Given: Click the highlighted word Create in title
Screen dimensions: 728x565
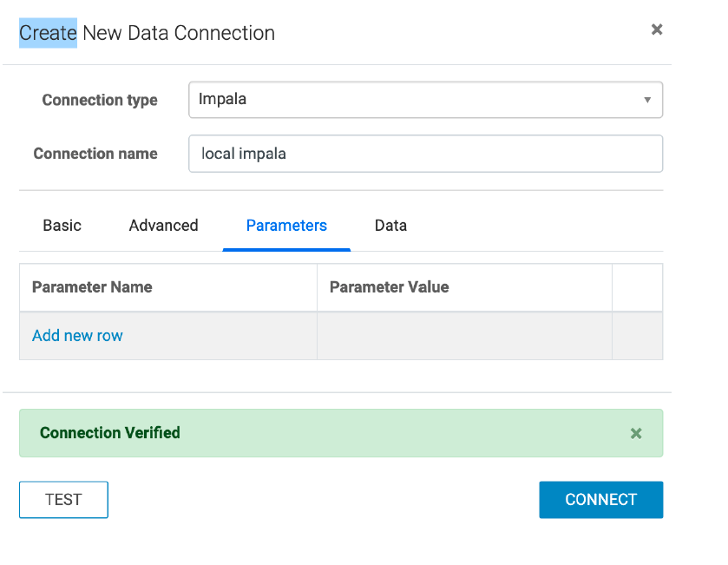Looking at the screenshot, I should tap(48, 34).
